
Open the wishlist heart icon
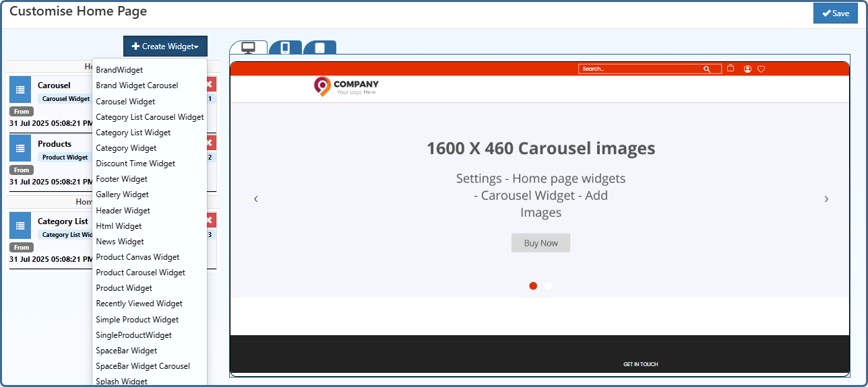762,69
